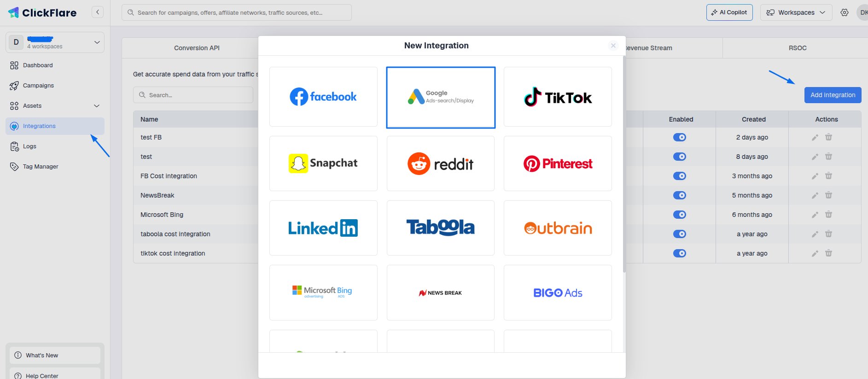Pick the LinkedIn integration card

tap(323, 228)
